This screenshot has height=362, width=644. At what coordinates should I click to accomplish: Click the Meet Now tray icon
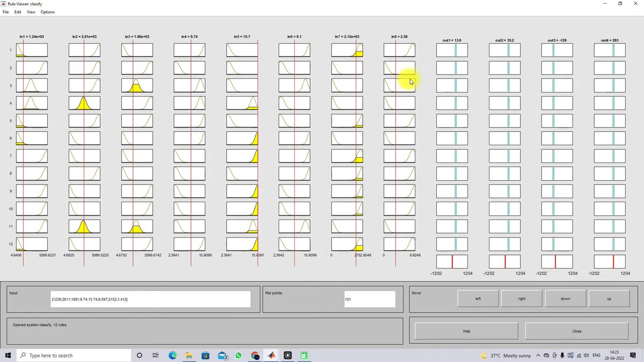point(554,356)
